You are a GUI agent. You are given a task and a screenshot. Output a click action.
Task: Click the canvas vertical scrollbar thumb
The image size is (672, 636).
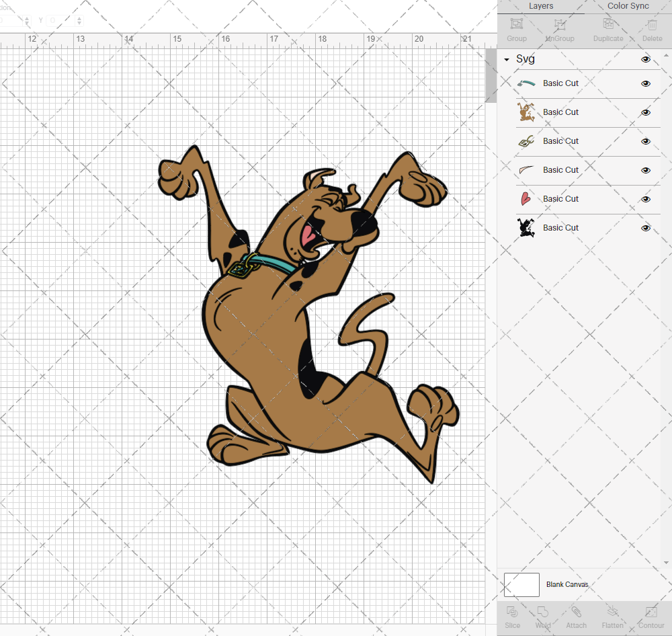coord(491,75)
